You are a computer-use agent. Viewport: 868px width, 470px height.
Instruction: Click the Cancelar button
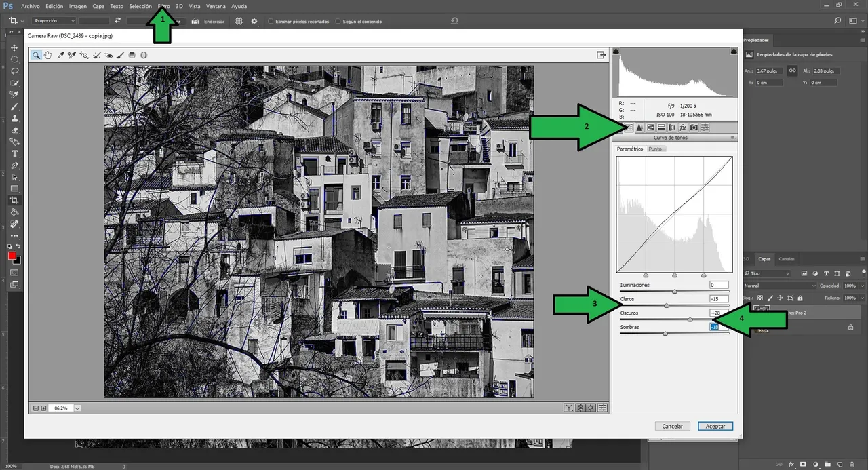[672, 426]
